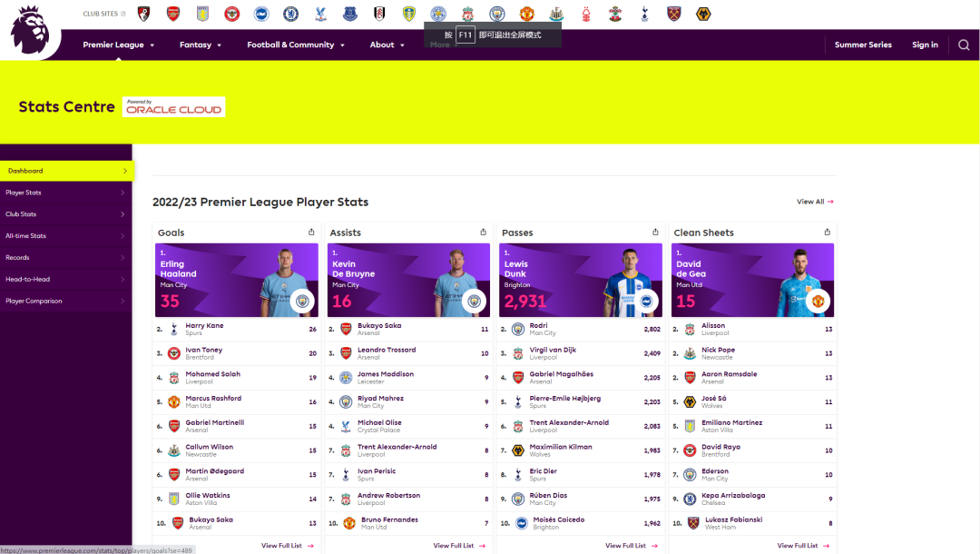Open Brentford club site badge in top bar
980x554 pixels.
pos(232,14)
